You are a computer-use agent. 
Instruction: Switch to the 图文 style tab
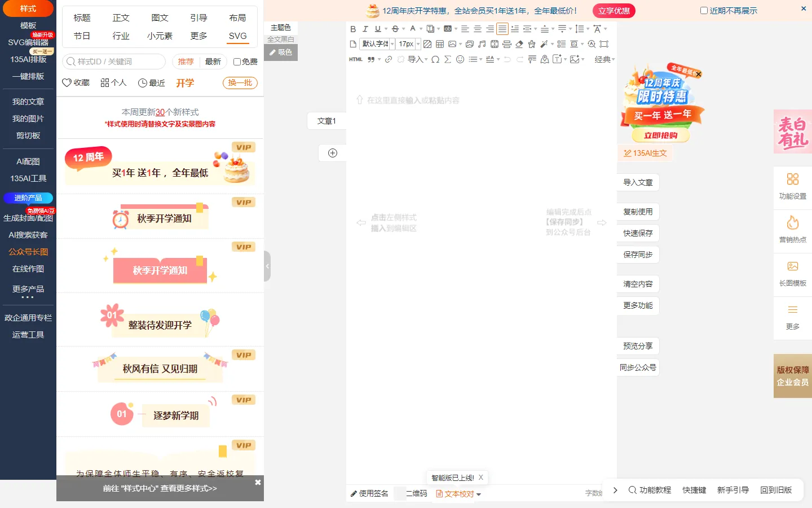pos(160,18)
